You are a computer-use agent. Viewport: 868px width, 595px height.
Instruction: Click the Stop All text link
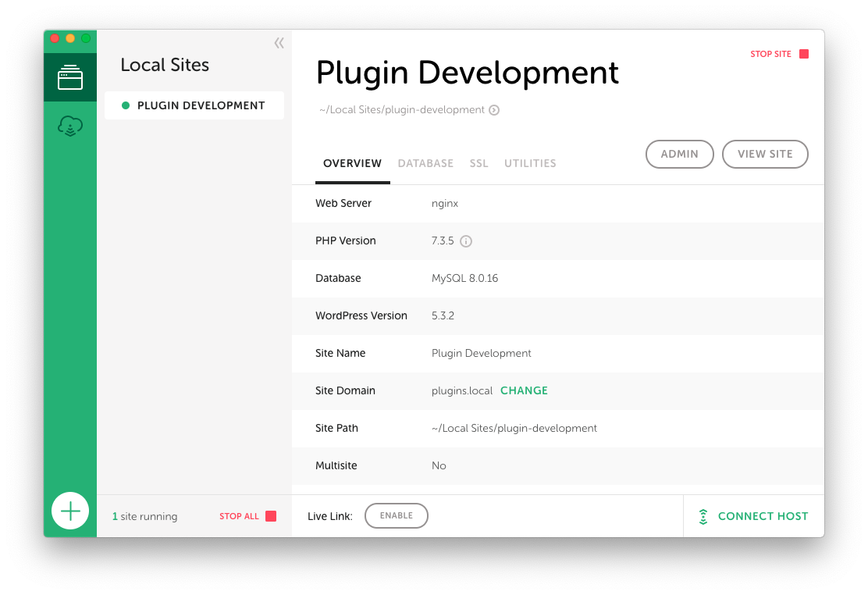tap(239, 516)
